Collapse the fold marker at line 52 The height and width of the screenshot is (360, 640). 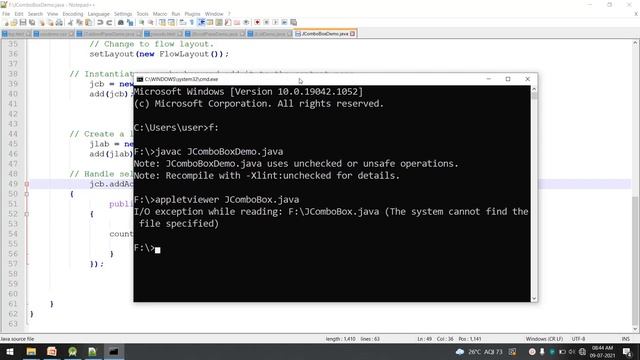(27, 214)
